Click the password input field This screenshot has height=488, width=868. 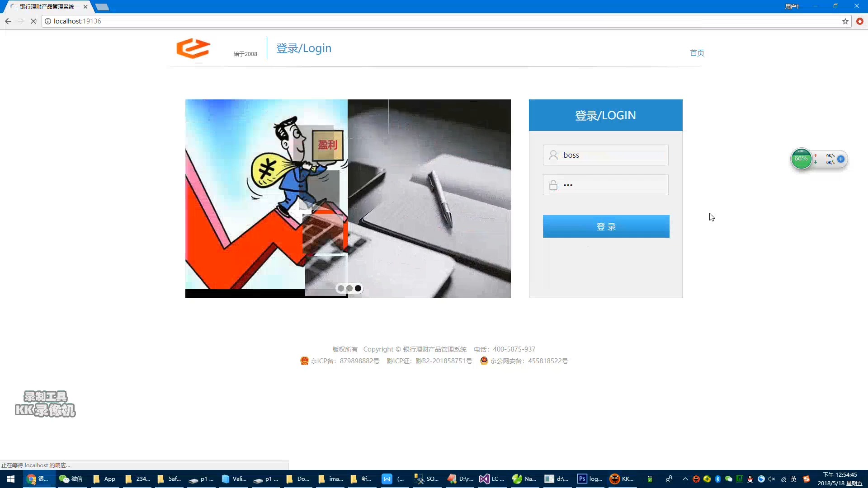click(x=606, y=185)
